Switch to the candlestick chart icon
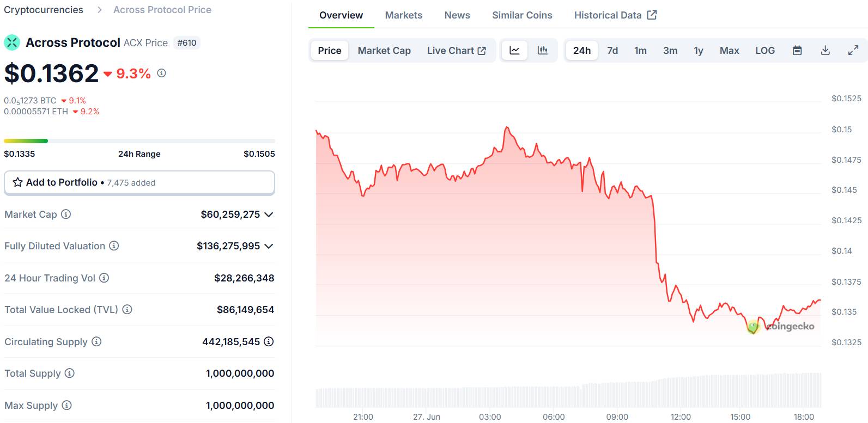The height and width of the screenshot is (423, 868). [x=543, y=50]
